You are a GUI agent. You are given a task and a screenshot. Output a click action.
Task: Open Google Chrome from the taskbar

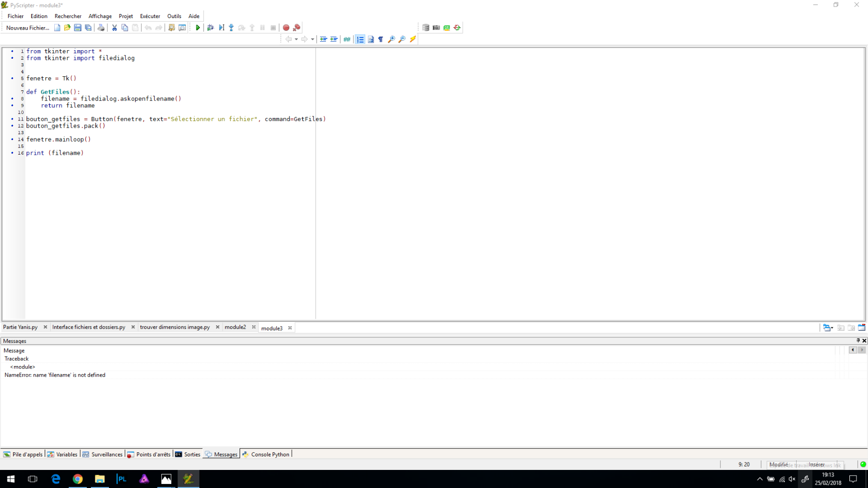[x=78, y=479]
